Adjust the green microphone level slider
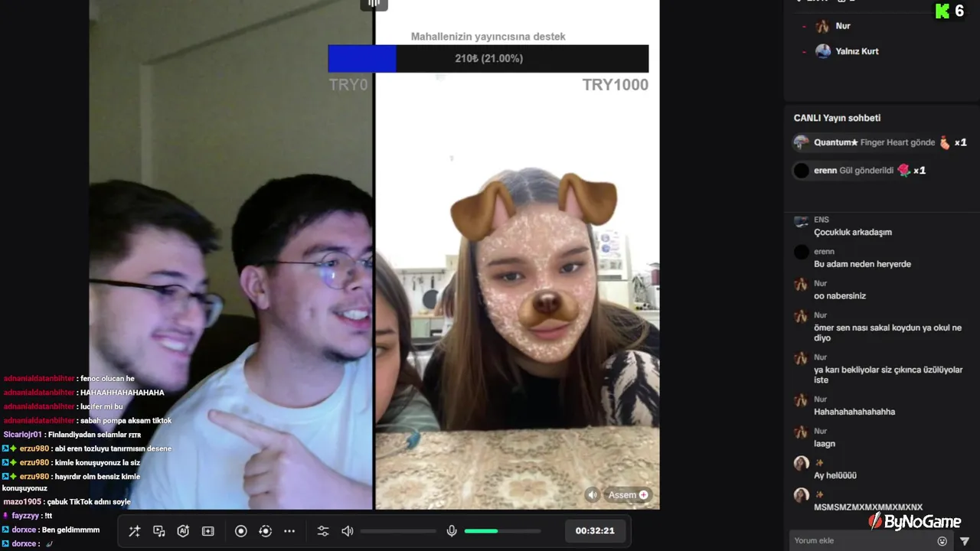 pos(502,531)
